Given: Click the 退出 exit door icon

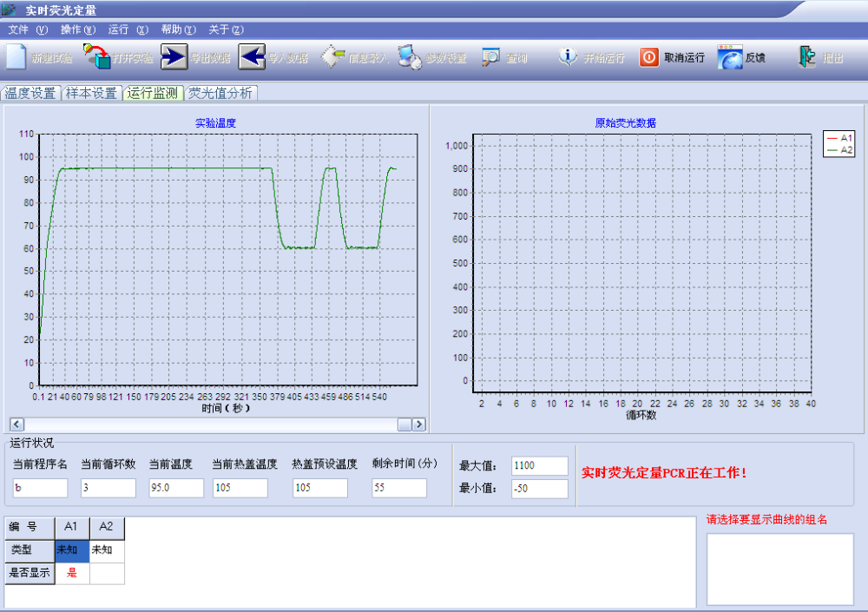Looking at the screenshot, I should (806, 56).
